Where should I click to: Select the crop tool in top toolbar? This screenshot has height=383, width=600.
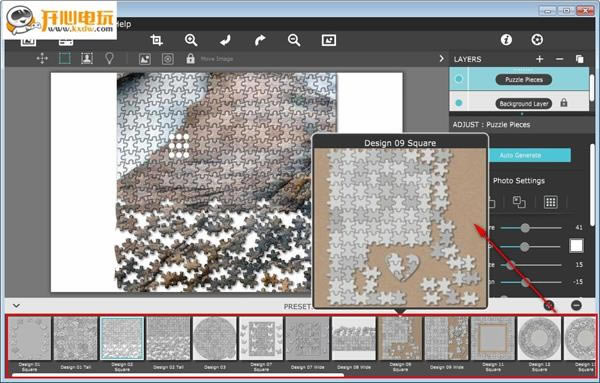(x=157, y=40)
